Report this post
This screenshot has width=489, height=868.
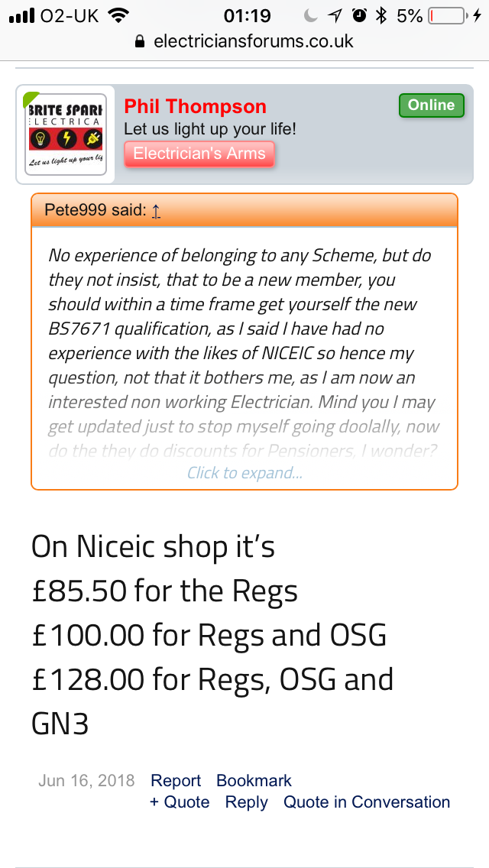176,781
